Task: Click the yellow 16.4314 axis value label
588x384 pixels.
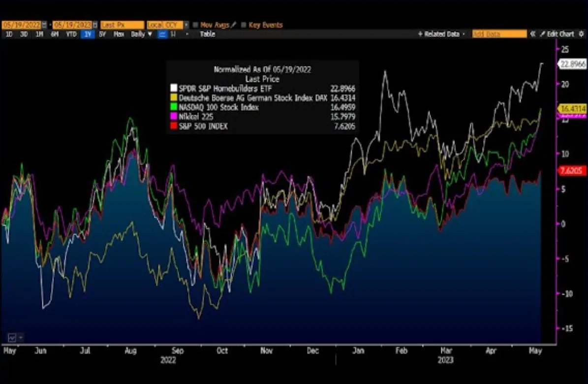Action: pos(573,109)
